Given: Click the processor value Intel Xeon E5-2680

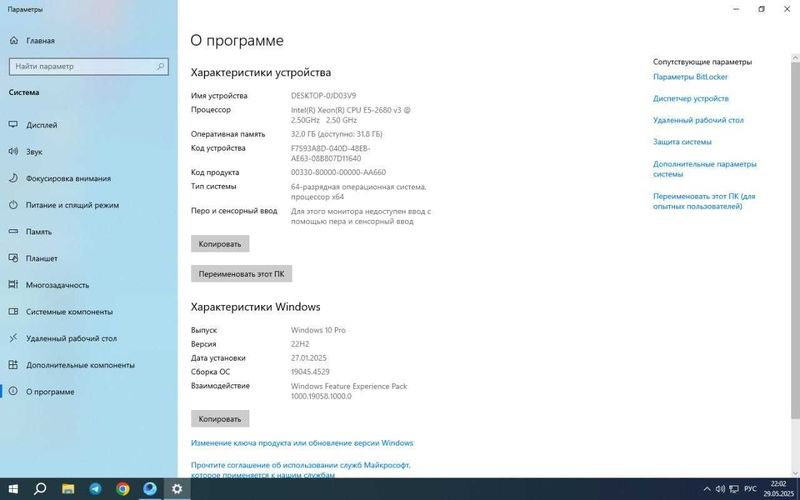Looking at the screenshot, I should [351, 115].
